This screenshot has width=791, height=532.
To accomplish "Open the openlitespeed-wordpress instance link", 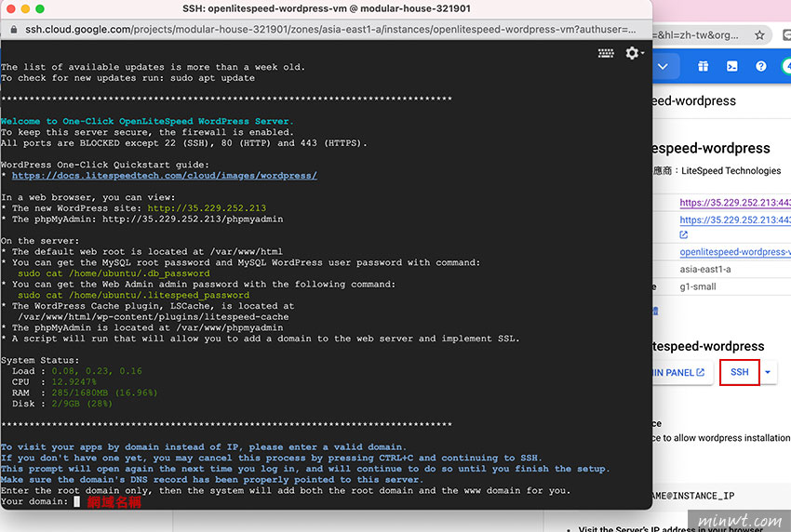I will (735, 252).
